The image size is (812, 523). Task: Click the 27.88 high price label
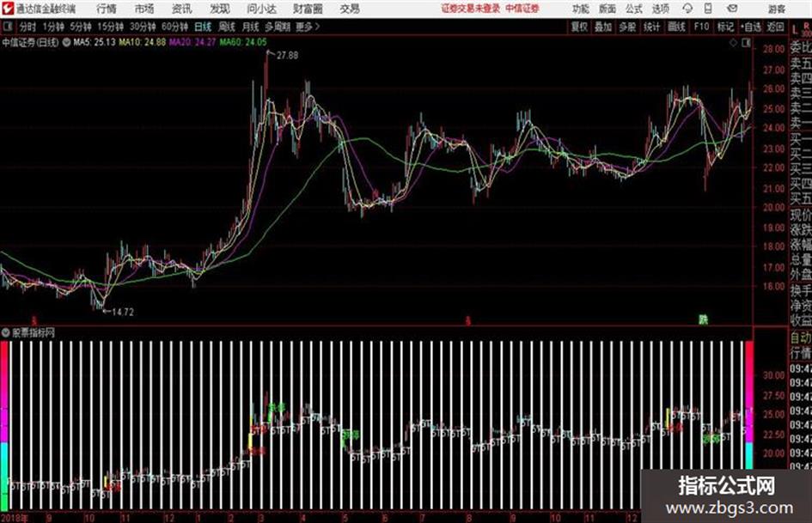point(287,56)
